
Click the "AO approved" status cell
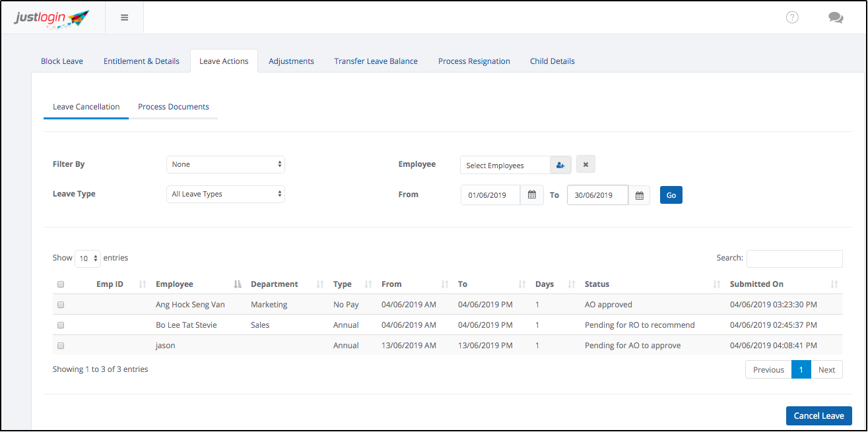(609, 305)
